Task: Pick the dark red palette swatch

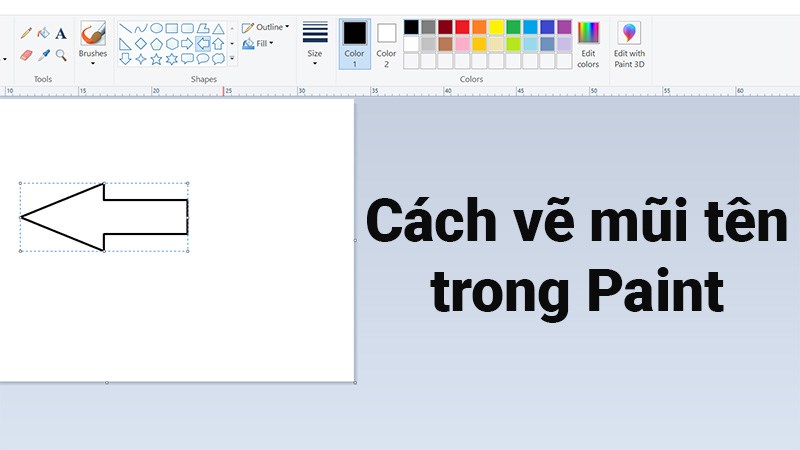Action: [445, 27]
